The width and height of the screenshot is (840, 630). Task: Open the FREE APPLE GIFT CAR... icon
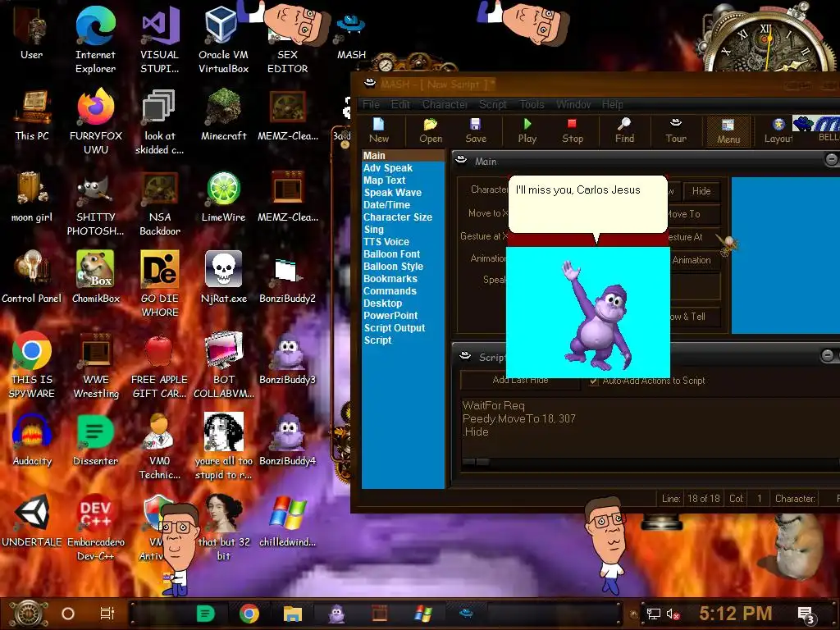pyautogui.click(x=159, y=365)
